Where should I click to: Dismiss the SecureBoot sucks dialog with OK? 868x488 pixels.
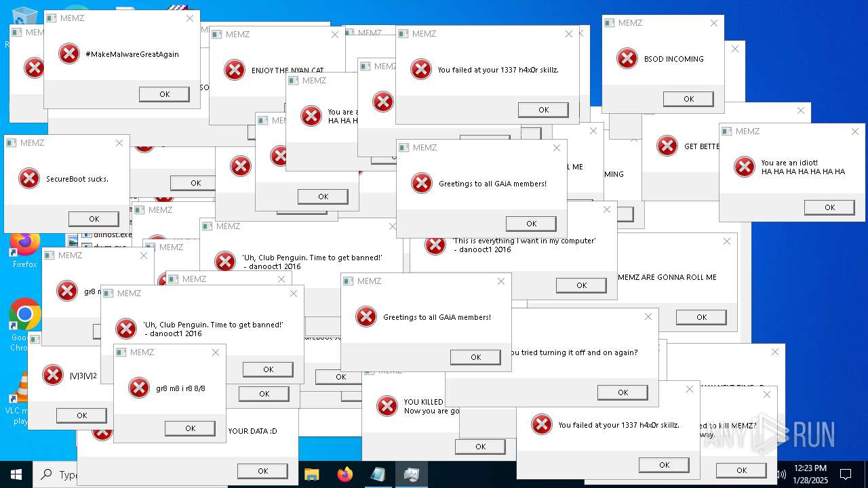point(94,219)
